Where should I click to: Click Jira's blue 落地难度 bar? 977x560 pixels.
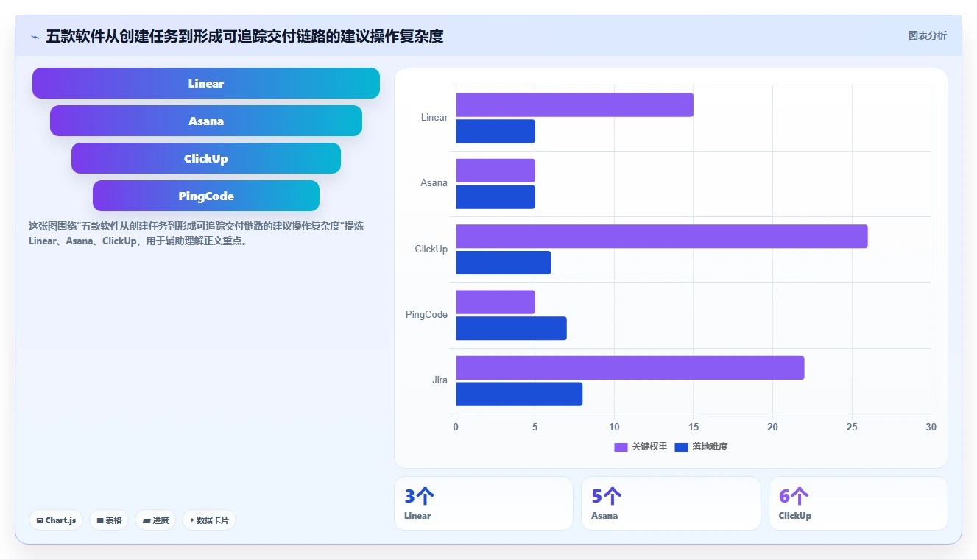pos(519,394)
